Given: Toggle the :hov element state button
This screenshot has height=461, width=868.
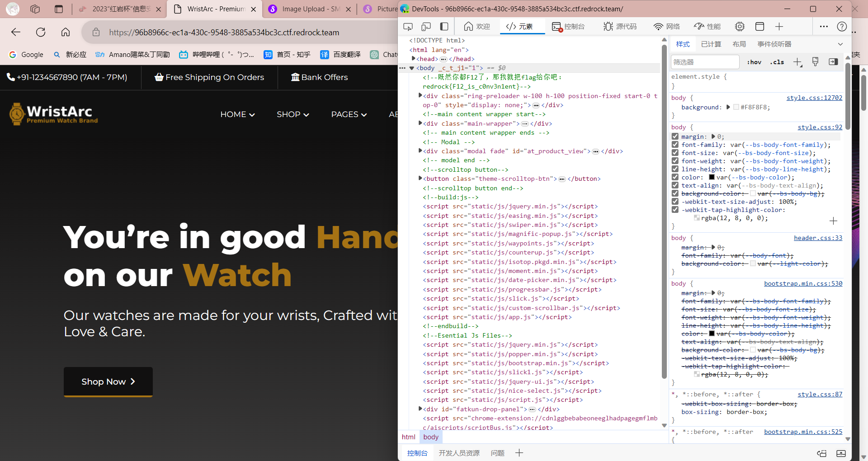Looking at the screenshot, I should coord(754,62).
